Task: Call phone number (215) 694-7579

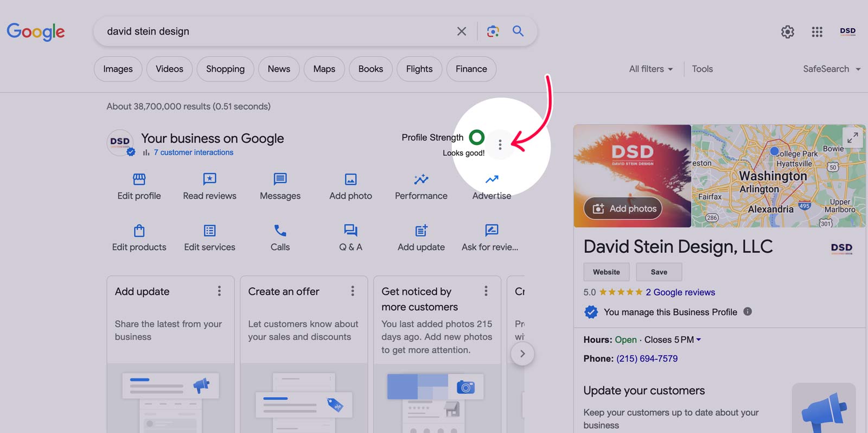Action: [647, 358]
